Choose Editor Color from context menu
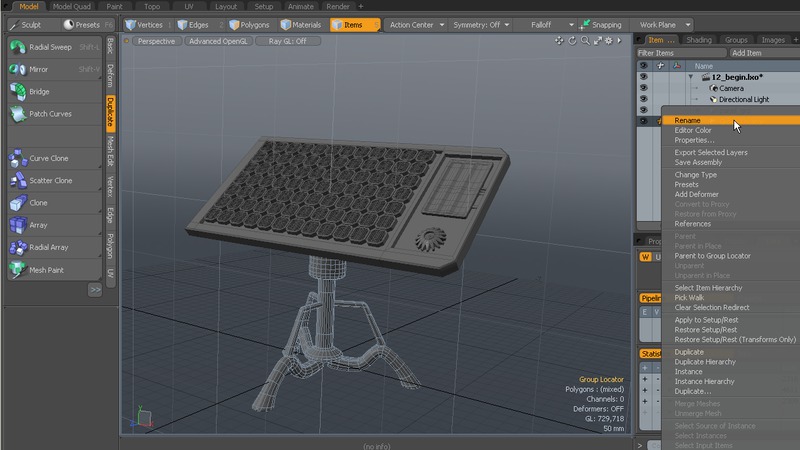 [x=692, y=130]
